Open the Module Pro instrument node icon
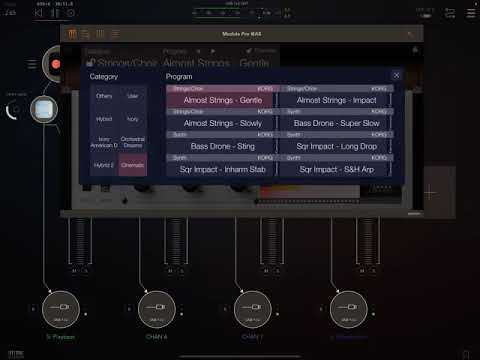Image resolution: width=480 pixels, height=360 pixels. pyautogui.click(x=44, y=109)
